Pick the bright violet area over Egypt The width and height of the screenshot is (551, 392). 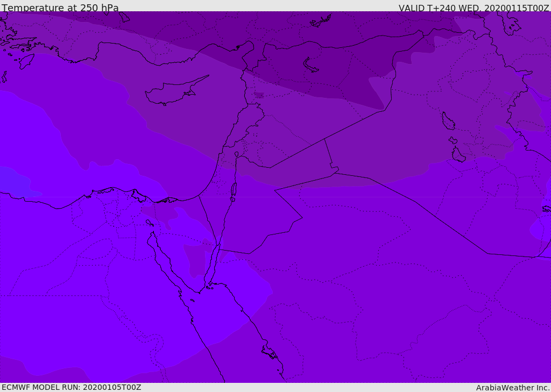(x=88, y=281)
